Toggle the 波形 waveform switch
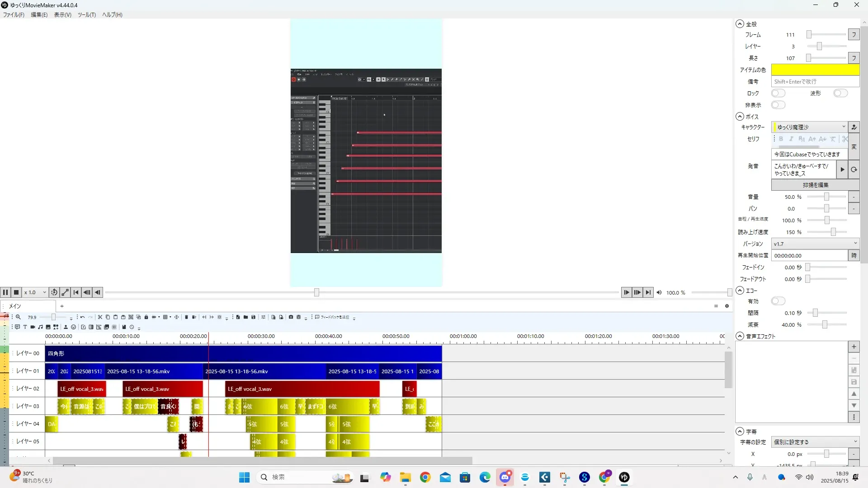 click(840, 93)
